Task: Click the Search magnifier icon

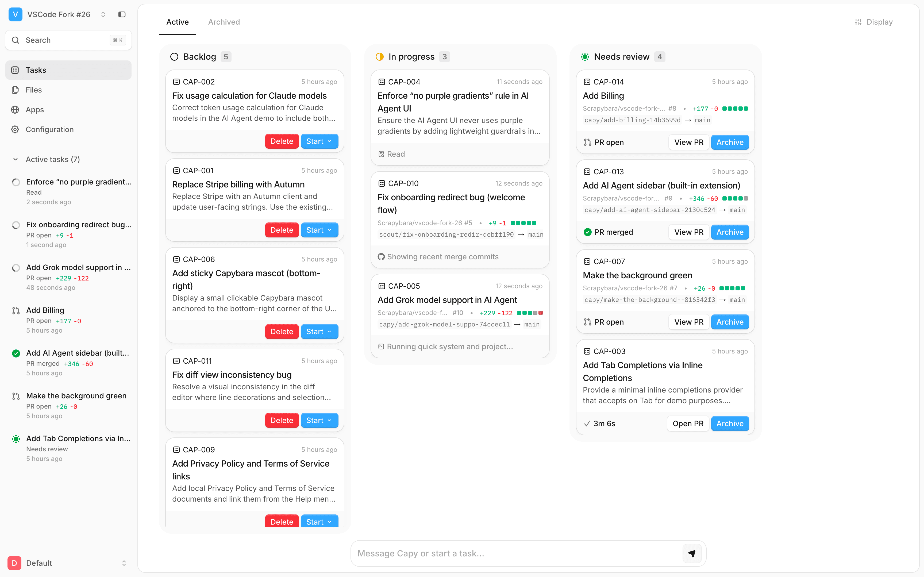Action: coord(16,40)
